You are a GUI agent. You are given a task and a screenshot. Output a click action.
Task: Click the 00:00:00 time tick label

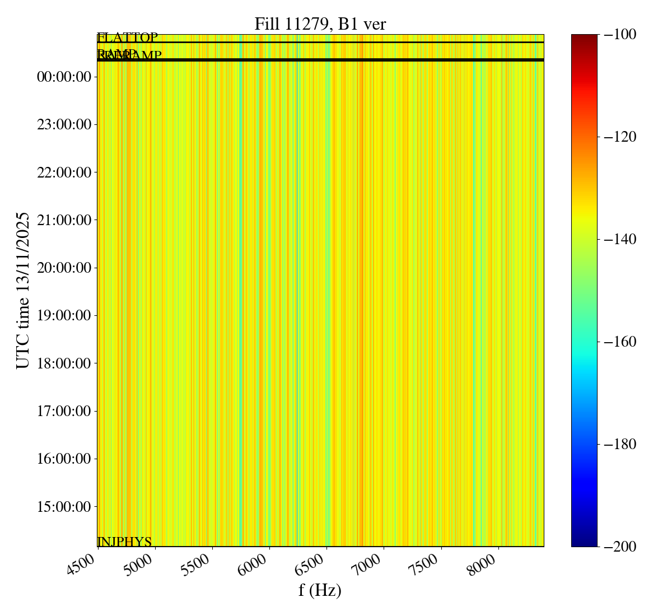click(x=64, y=76)
